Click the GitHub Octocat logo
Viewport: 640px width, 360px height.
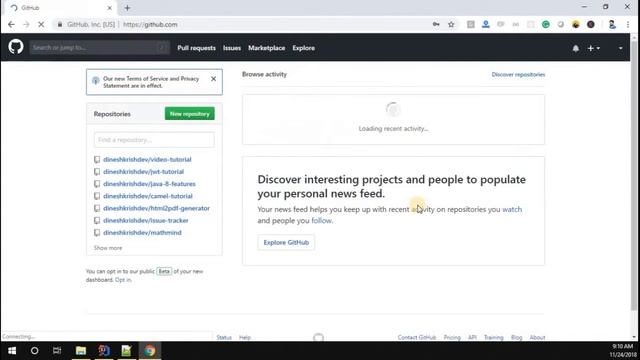tap(16, 47)
